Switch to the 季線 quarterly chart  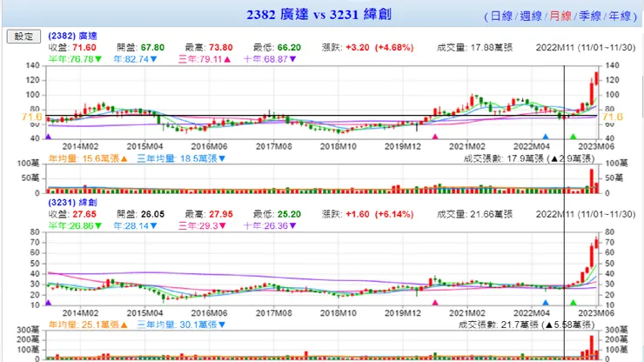point(590,16)
